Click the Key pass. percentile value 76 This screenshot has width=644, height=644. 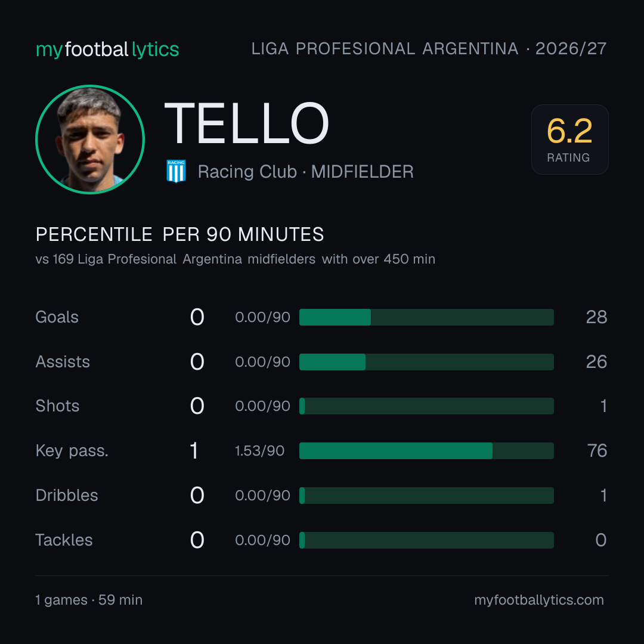(597, 451)
